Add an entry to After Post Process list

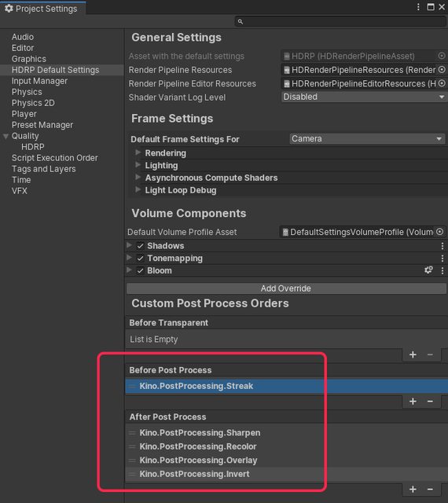pyautogui.click(x=413, y=489)
